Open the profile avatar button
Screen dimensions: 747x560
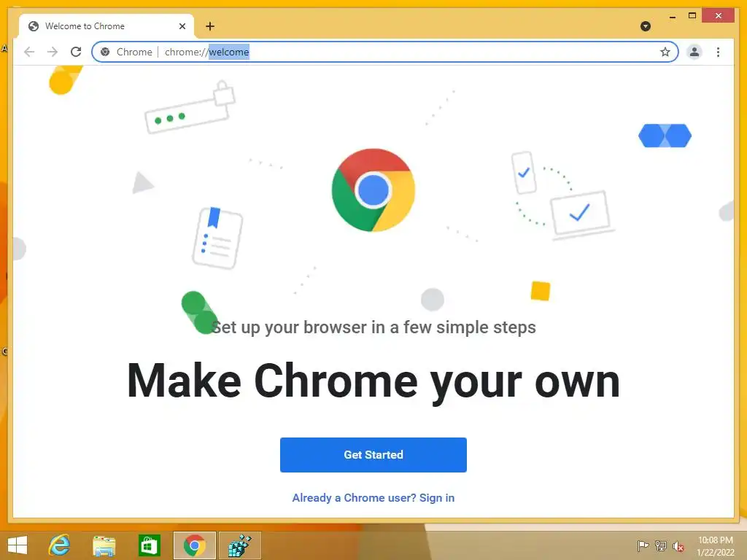click(694, 52)
